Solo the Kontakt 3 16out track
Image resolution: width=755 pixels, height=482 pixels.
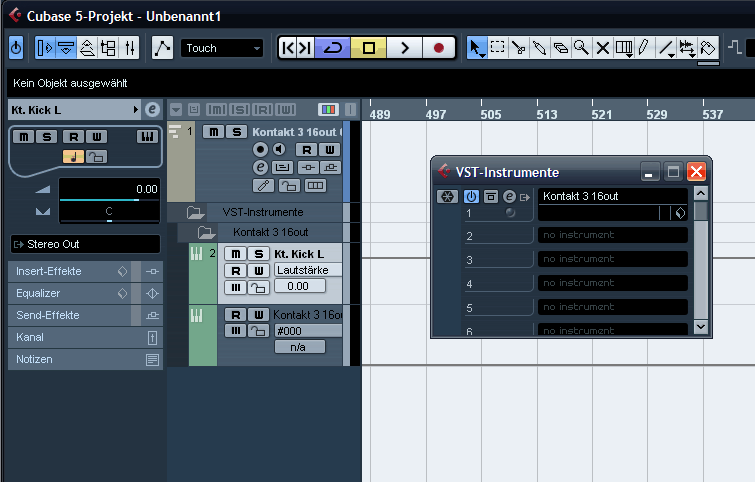[x=236, y=132]
